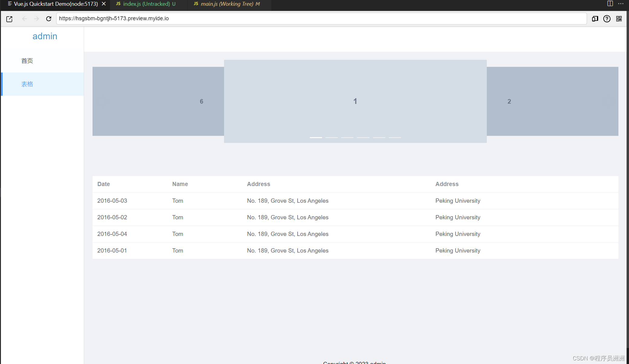The image size is (629, 364).
Task: Open preview in external browser icon
Action: coord(9,19)
